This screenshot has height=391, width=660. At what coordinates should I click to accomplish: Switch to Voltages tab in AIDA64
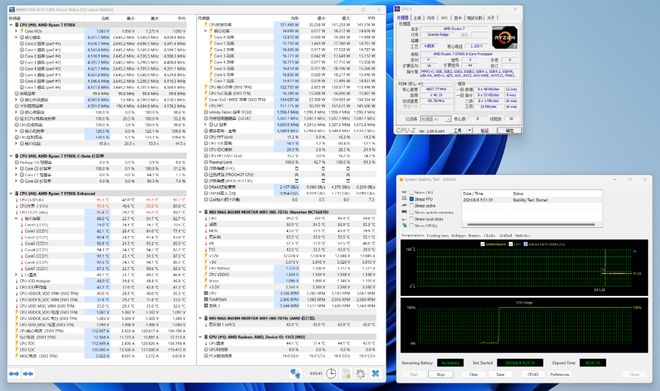(x=458, y=236)
